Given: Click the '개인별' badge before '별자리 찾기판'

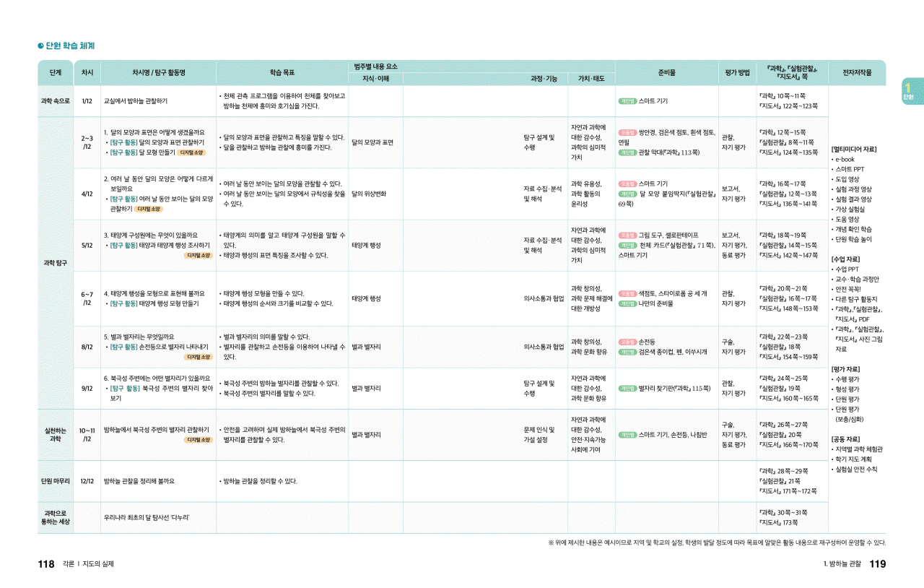Looking at the screenshot, I should pos(627,388).
